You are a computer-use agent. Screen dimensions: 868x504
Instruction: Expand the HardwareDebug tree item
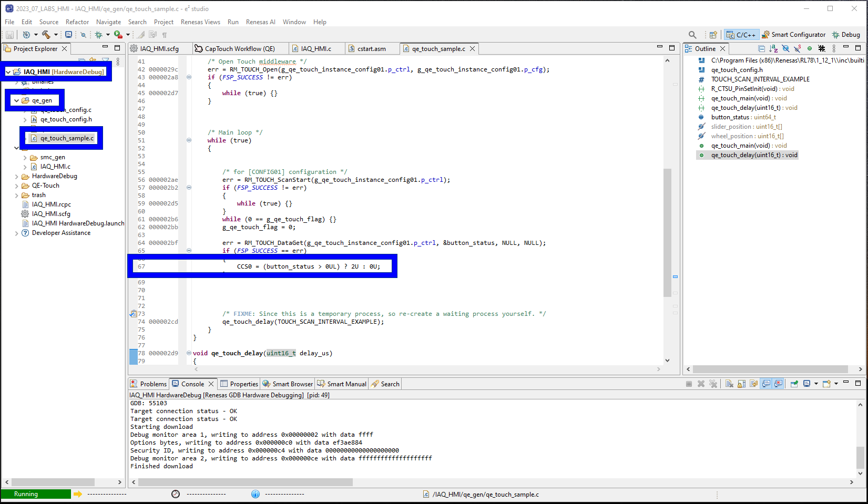[17, 176]
